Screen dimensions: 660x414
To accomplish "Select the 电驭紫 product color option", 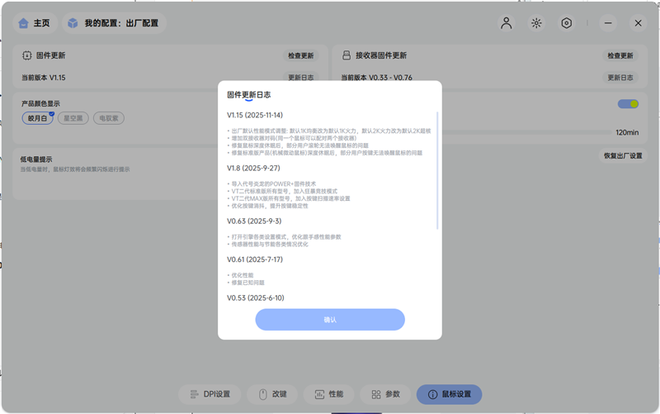I will (x=108, y=118).
